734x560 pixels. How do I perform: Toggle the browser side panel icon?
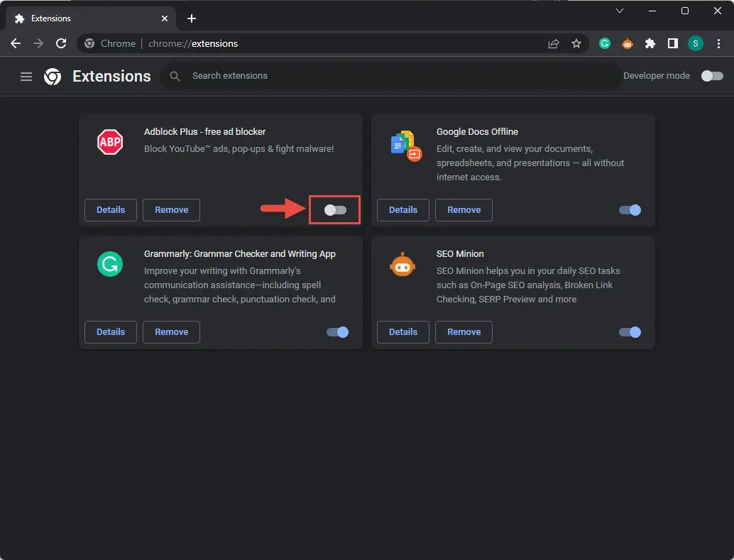[x=673, y=43]
